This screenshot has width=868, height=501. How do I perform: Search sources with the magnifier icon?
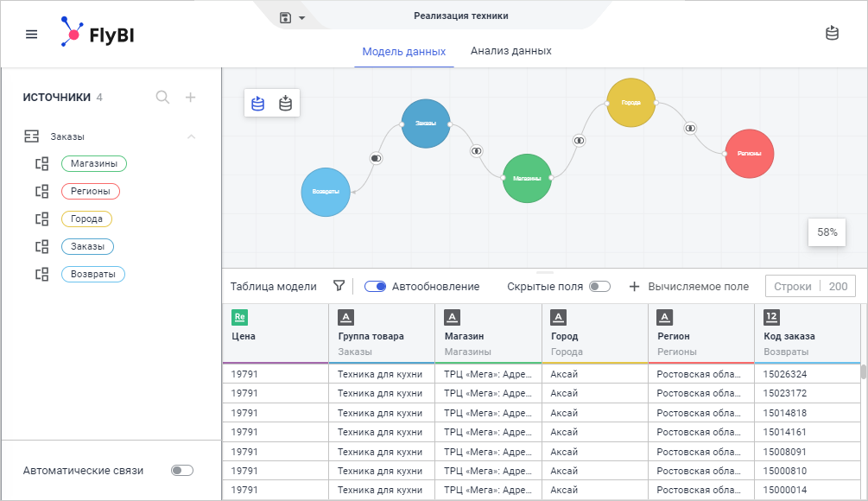(x=162, y=98)
